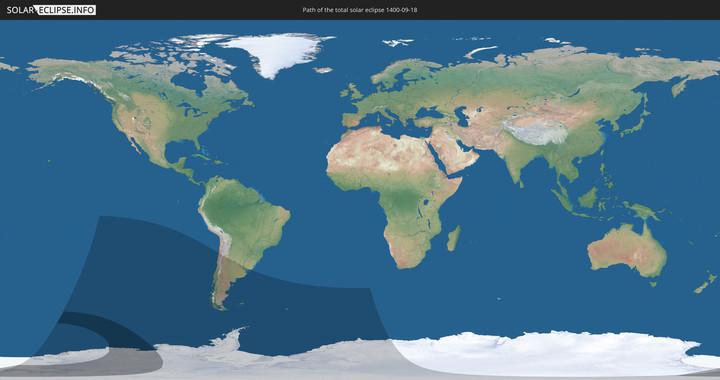Click Madagascar island on the map
The width and height of the screenshot is (720, 380).
pos(454,238)
